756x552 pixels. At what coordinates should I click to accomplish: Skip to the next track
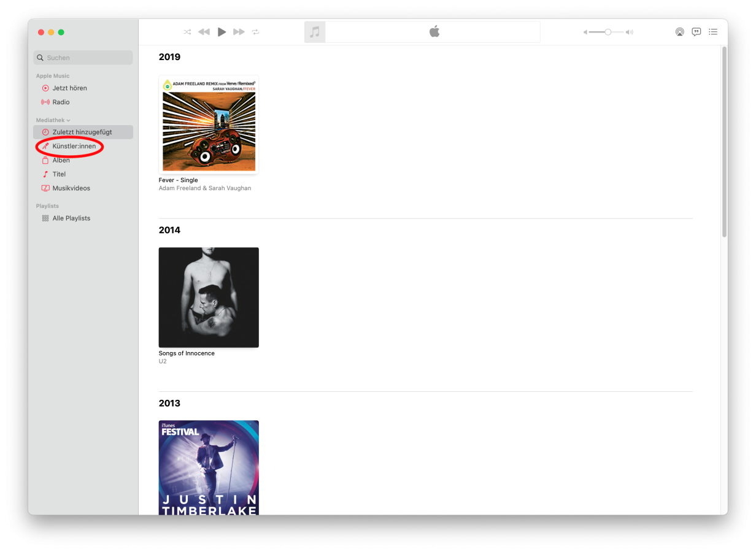tap(239, 32)
